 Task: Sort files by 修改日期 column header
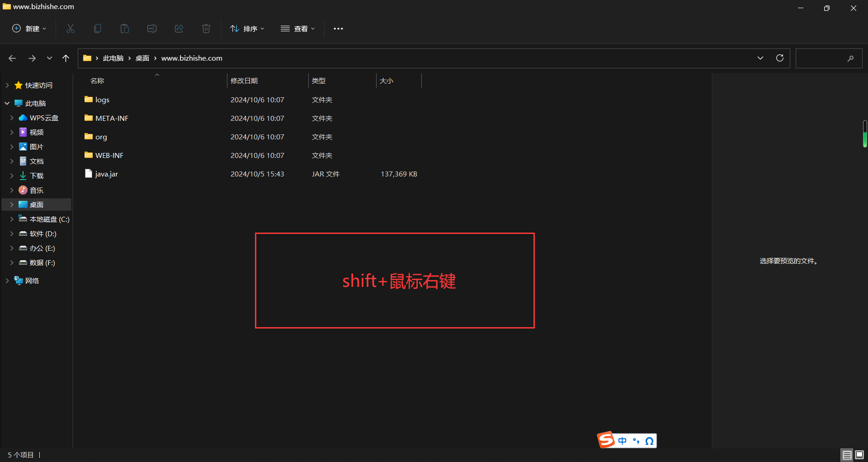tap(244, 81)
